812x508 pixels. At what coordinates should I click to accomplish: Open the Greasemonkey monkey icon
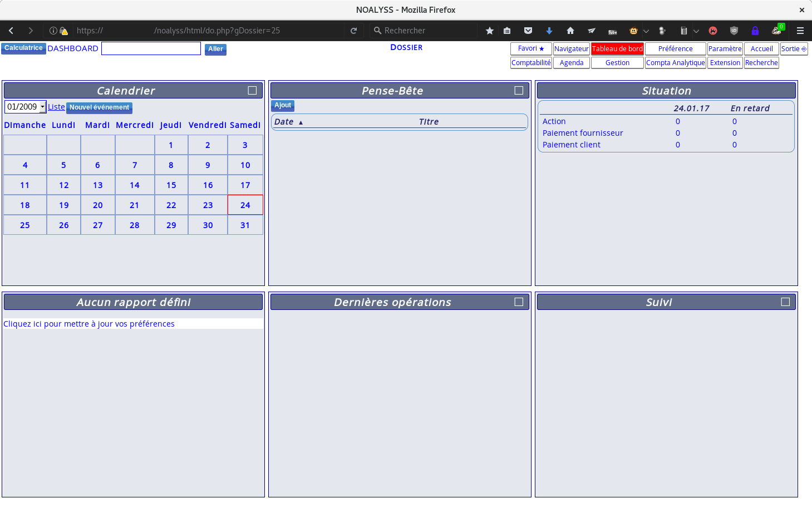[x=633, y=31]
